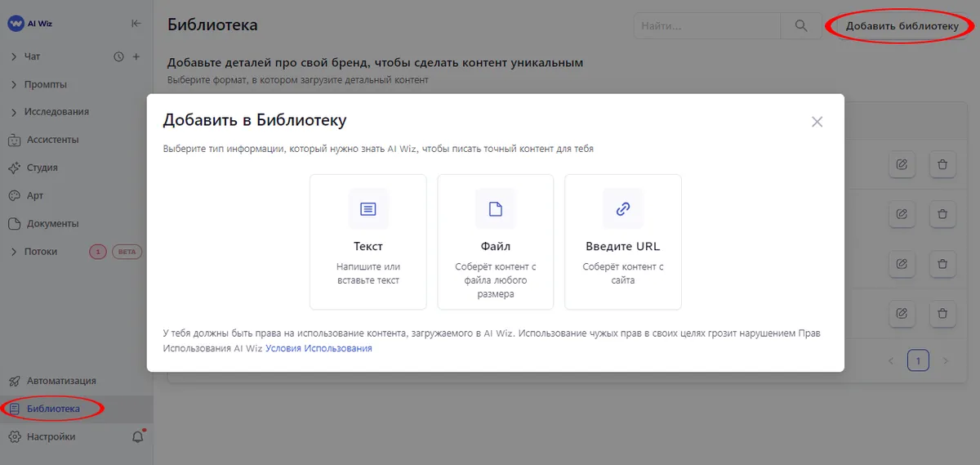Click the notification bell icon
Image resolution: width=980 pixels, height=465 pixels.
(138, 436)
